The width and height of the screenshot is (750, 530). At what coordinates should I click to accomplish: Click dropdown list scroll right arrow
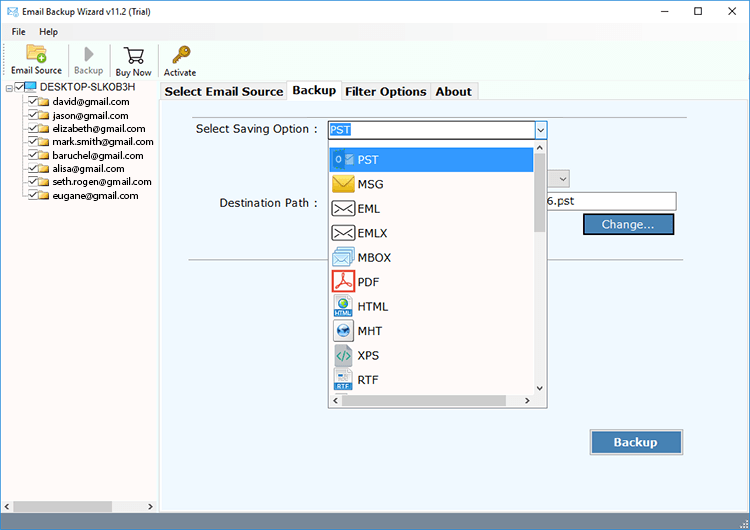coord(527,400)
